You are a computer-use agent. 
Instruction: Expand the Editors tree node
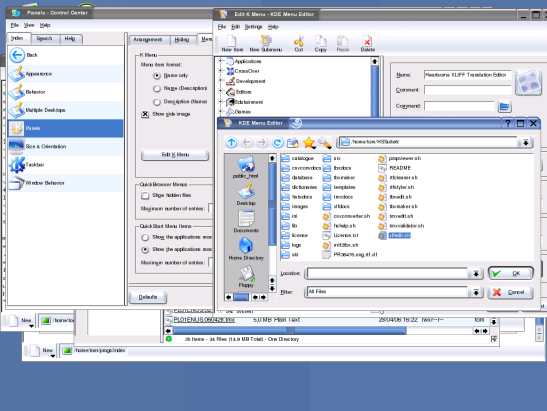point(220,91)
